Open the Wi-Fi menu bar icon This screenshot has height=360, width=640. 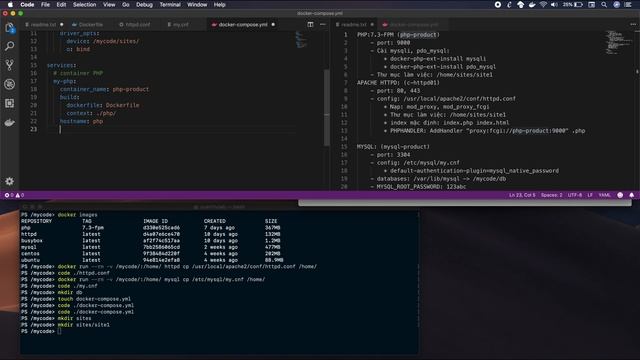[x=543, y=4]
